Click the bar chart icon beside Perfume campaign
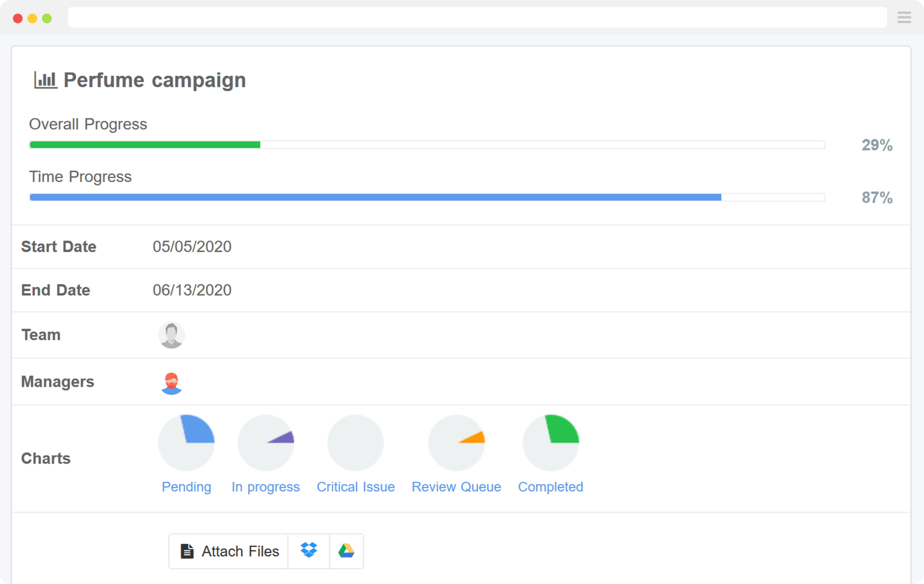 pyautogui.click(x=46, y=80)
